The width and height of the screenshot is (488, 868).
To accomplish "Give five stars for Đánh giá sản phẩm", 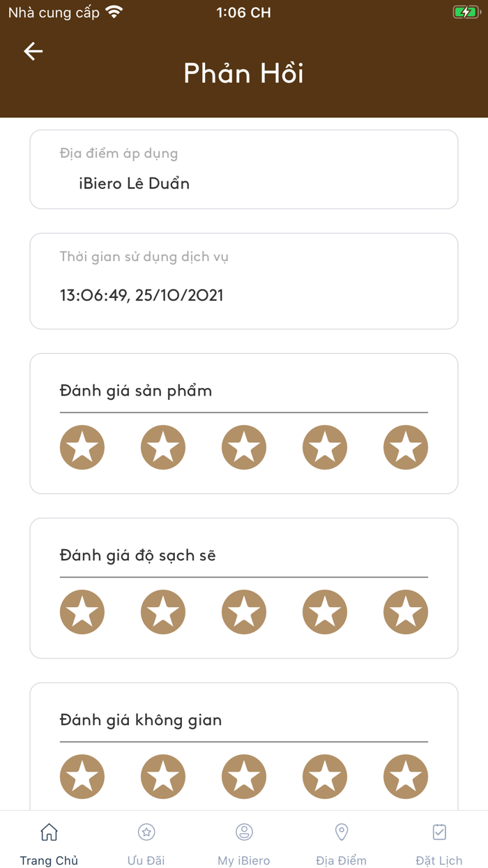I will point(405,447).
